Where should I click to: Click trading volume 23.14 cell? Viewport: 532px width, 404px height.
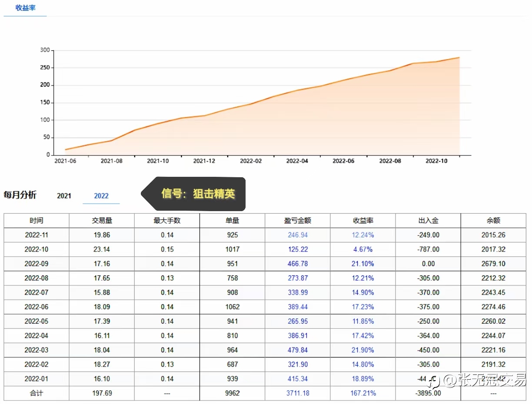click(x=102, y=249)
